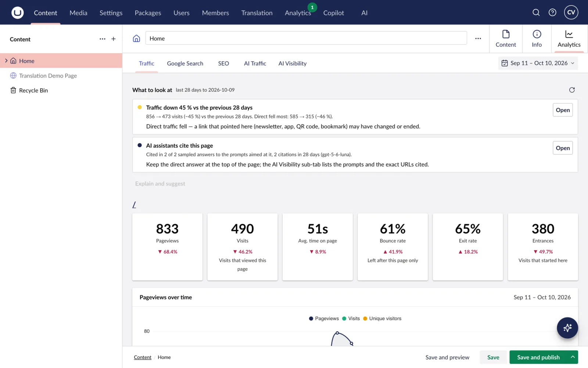Click the Save button
The height and width of the screenshot is (368, 588).
[493, 357]
